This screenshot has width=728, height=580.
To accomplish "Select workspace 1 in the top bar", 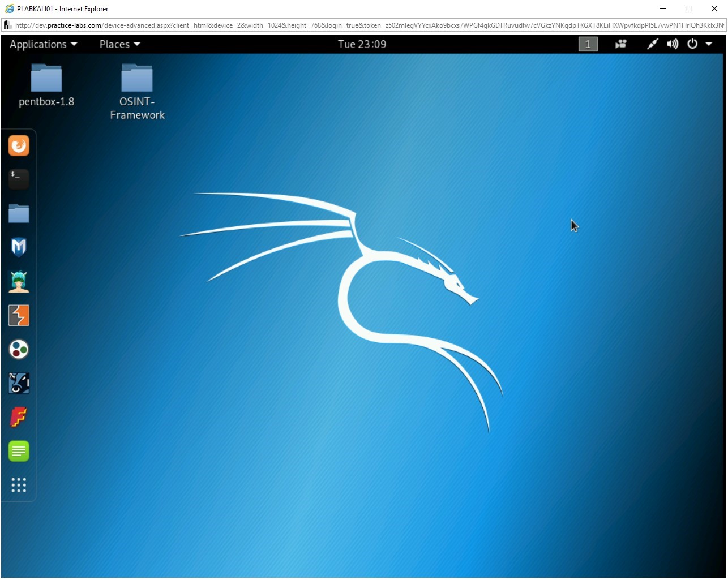I will click(x=588, y=44).
